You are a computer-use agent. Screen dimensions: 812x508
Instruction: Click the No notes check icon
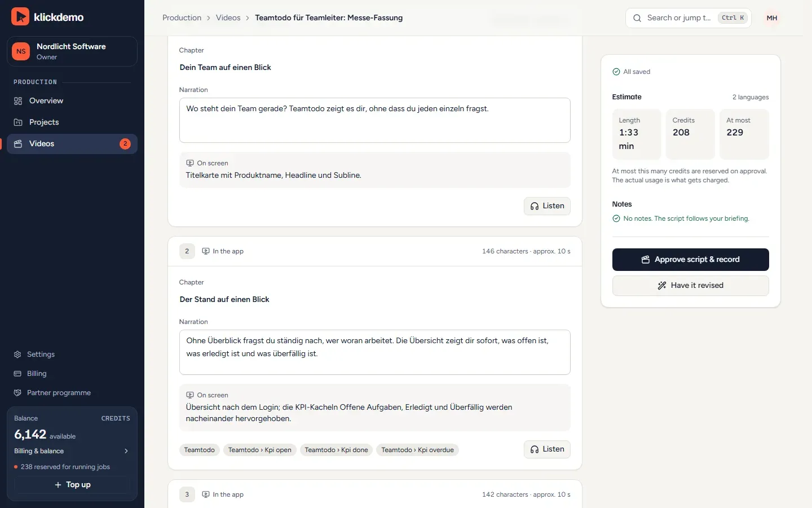click(x=616, y=218)
